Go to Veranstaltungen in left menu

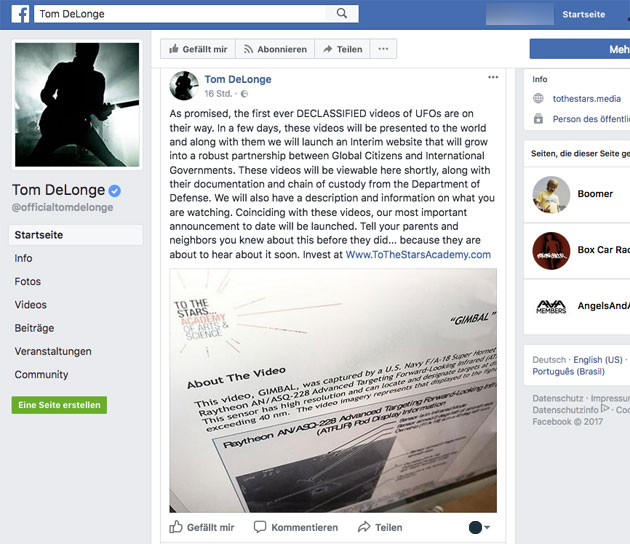(53, 351)
